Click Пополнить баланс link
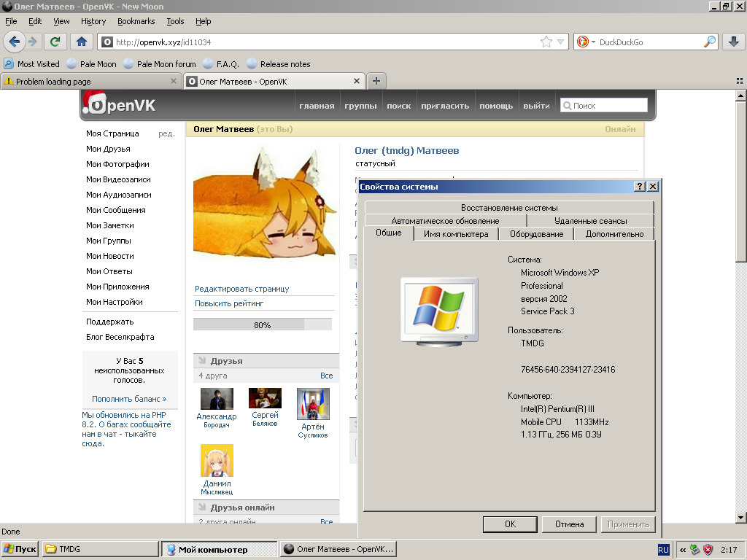 [x=129, y=399]
